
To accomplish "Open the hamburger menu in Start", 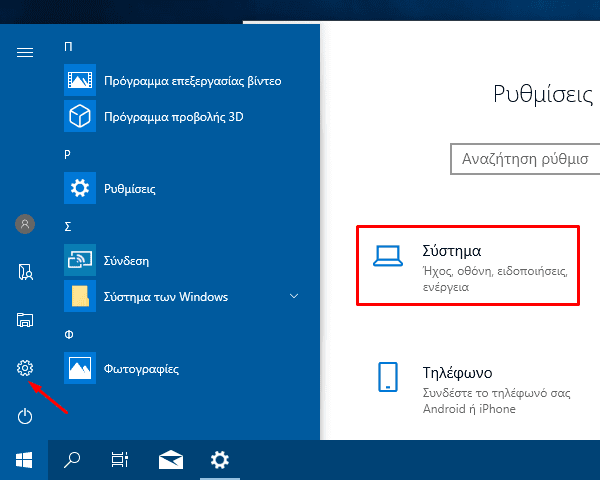I will [x=25, y=52].
